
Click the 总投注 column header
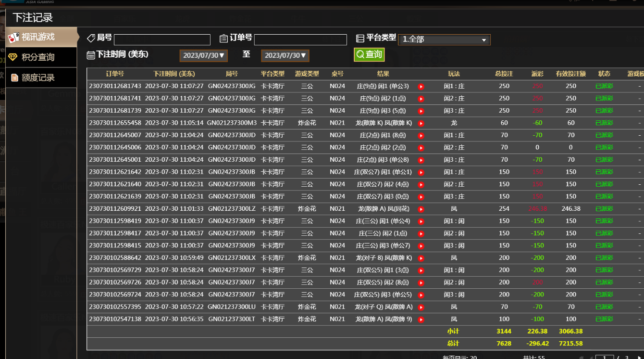tap(504, 74)
